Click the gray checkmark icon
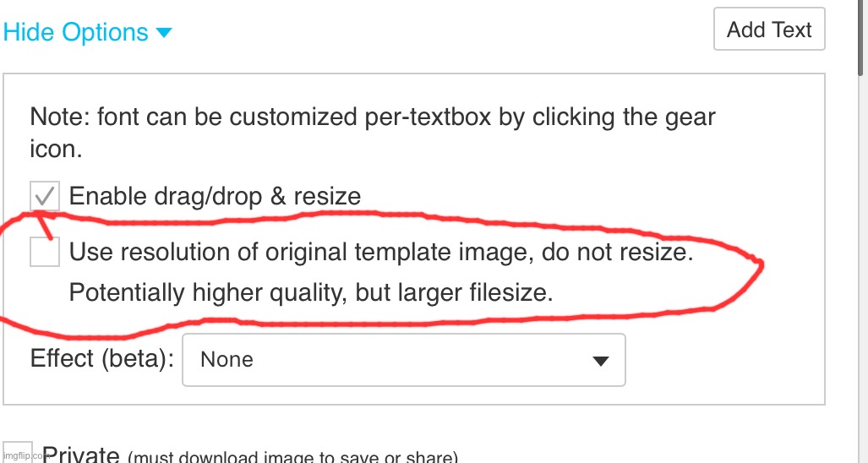The height and width of the screenshot is (463, 868). pos(44,196)
